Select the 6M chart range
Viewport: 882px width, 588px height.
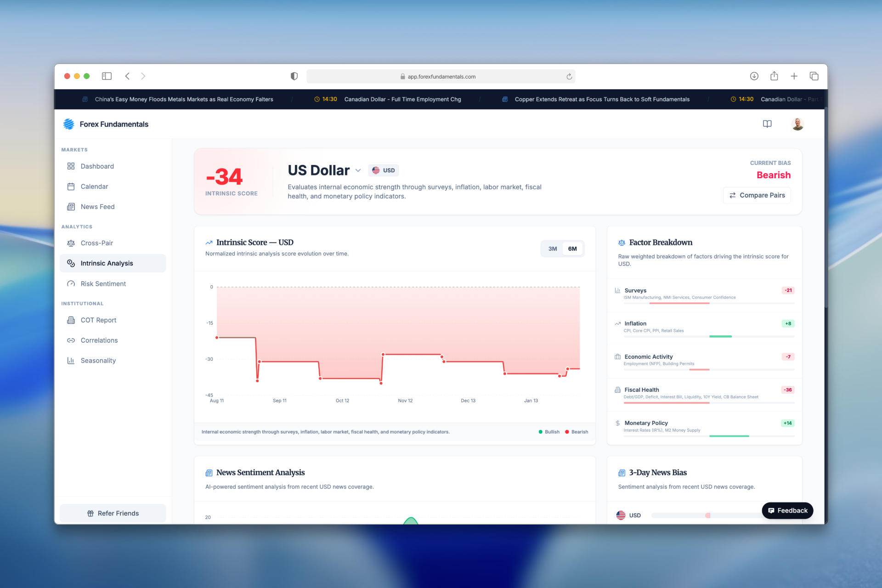coord(572,249)
